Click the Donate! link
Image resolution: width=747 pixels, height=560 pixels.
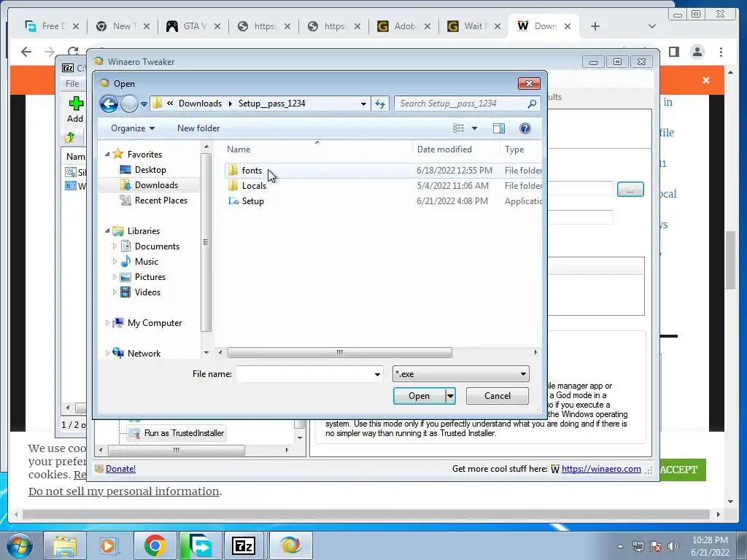click(120, 469)
